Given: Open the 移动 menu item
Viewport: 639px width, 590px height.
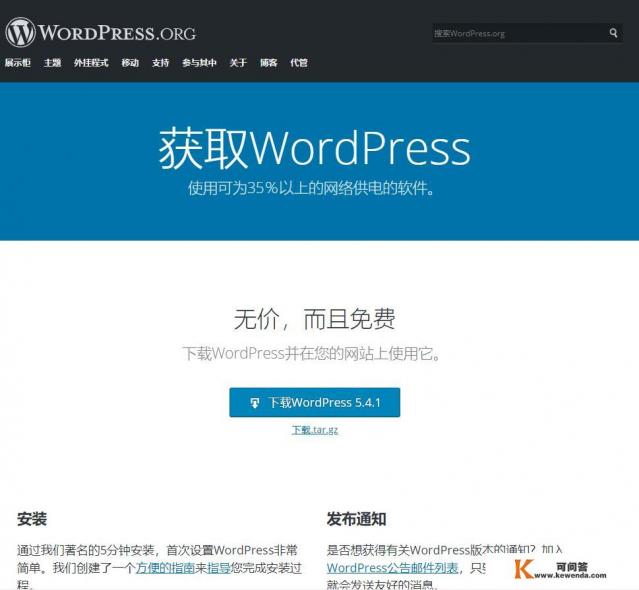Looking at the screenshot, I should point(130,63).
